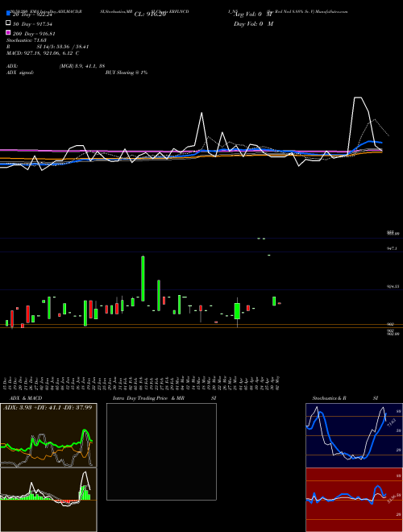Select the '200 Day = 916.81' legend text
Viewport: 403px width, 532px height.
point(34,34)
